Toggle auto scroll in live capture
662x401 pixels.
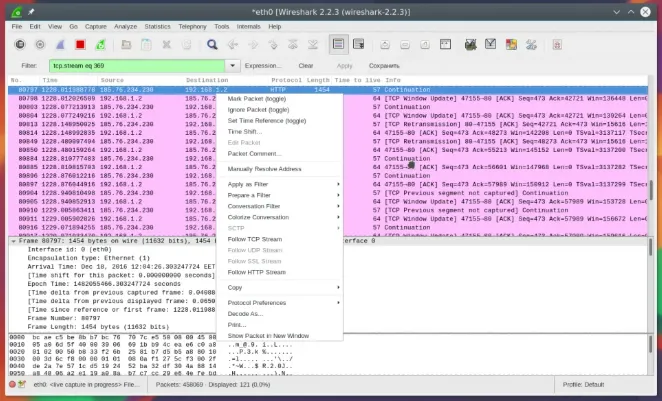point(359,44)
